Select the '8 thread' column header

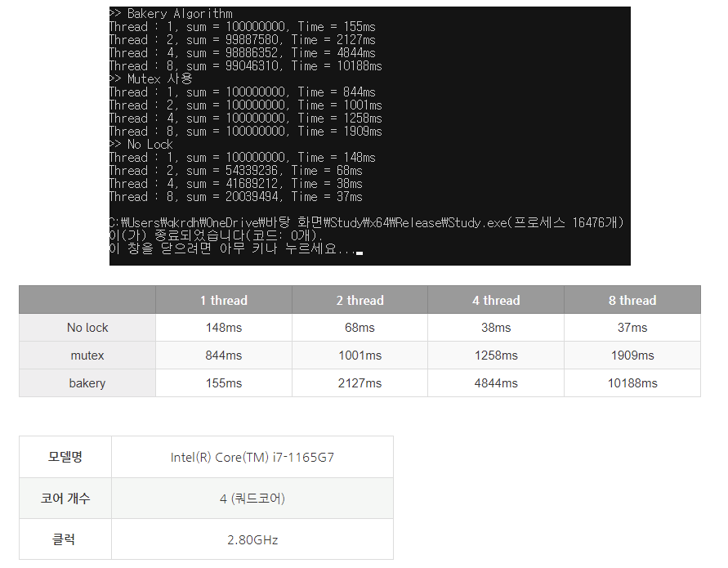click(632, 300)
